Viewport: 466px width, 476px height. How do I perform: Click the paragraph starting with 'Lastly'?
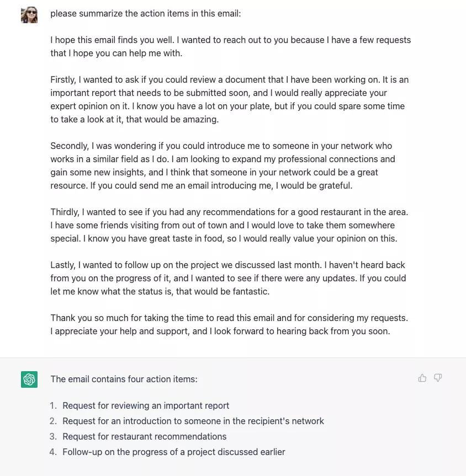pos(228,278)
